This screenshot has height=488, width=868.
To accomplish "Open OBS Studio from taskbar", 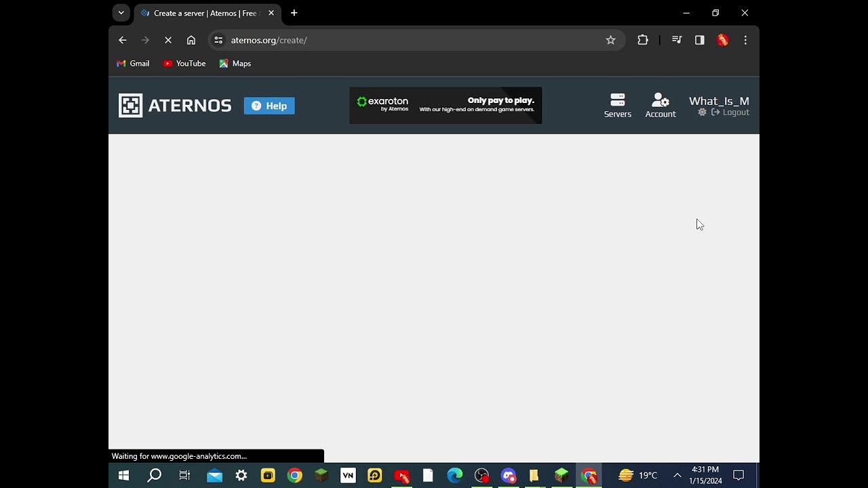I will (481, 476).
